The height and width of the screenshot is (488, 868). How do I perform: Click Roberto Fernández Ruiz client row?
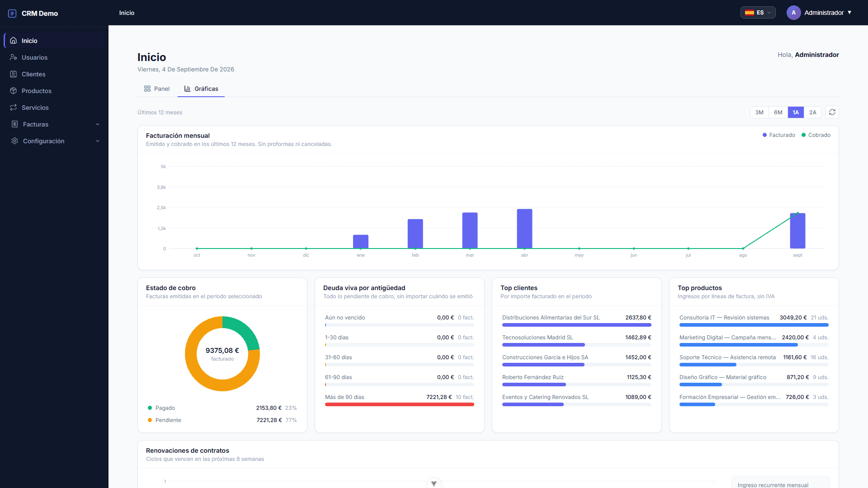(576, 380)
